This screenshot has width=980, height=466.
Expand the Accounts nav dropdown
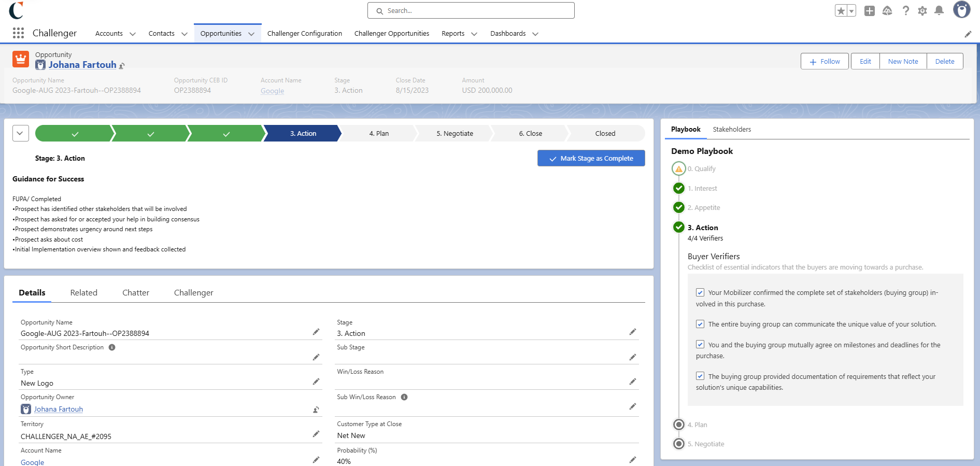(x=133, y=34)
